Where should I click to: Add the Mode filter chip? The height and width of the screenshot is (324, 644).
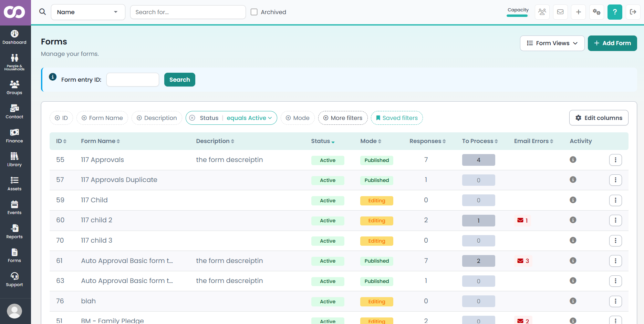point(298,118)
